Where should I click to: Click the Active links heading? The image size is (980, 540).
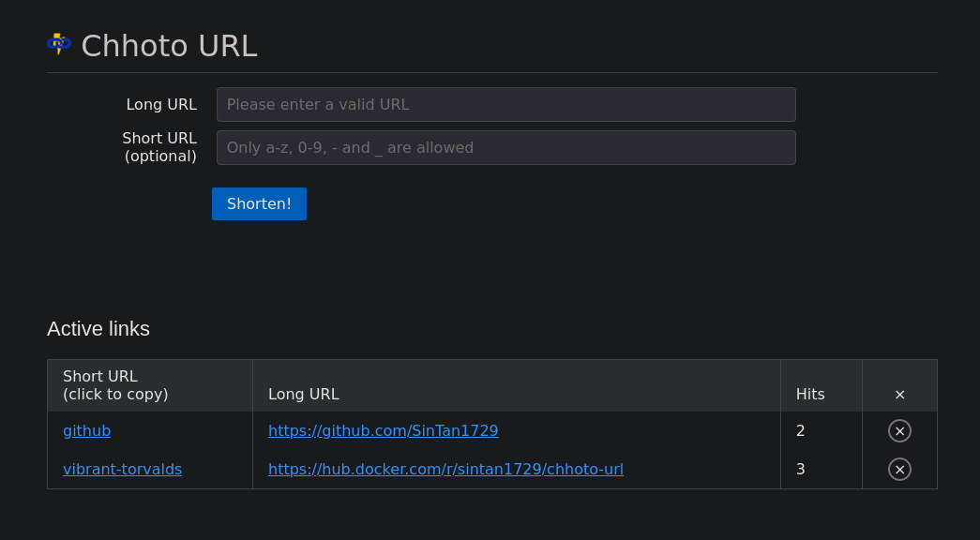pos(98,329)
